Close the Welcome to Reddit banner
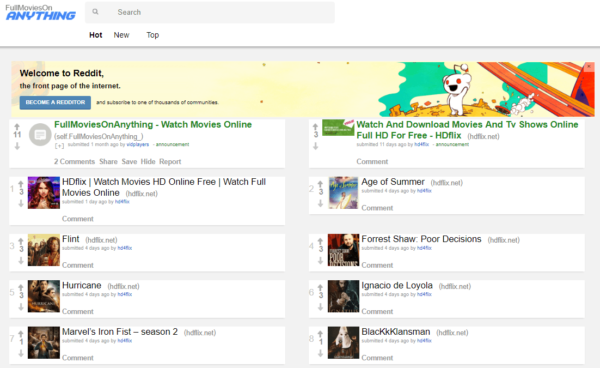The image size is (600, 368). pos(589,67)
